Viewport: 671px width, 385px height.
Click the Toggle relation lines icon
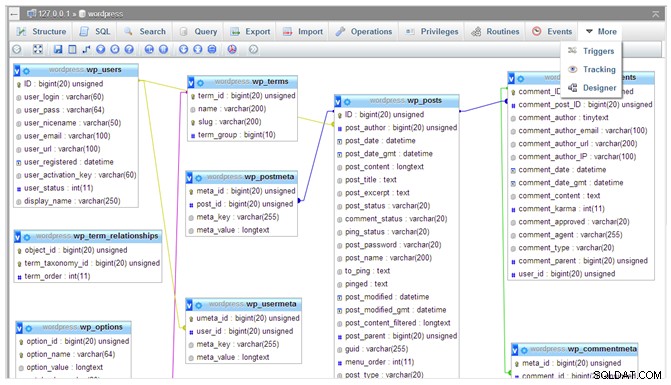[212, 49]
